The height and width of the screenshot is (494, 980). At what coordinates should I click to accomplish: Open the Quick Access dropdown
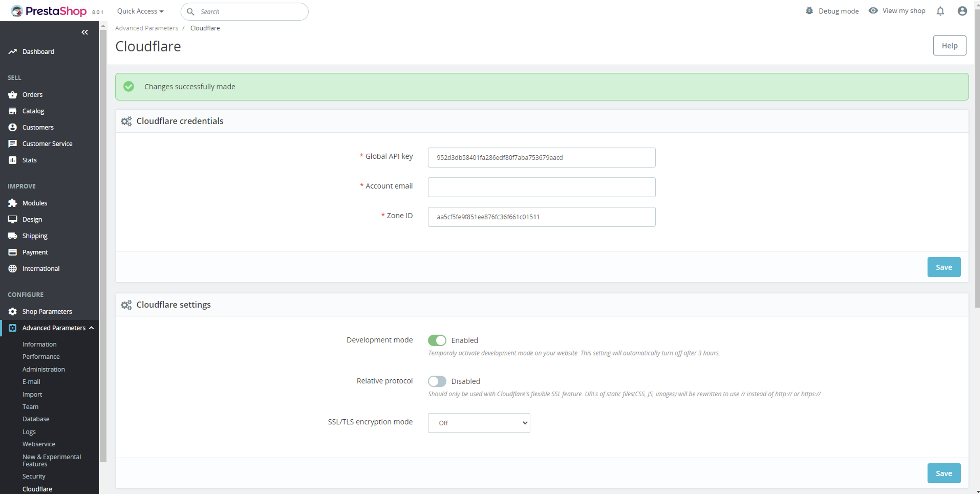pos(140,11)
